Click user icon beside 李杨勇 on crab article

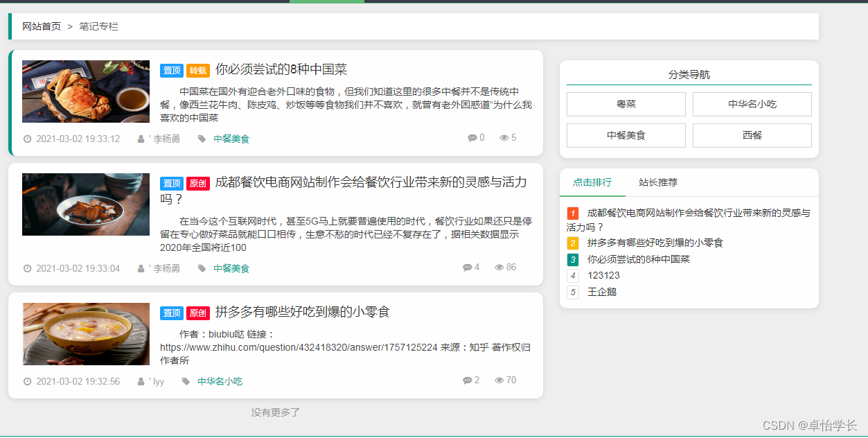[141, 139]
